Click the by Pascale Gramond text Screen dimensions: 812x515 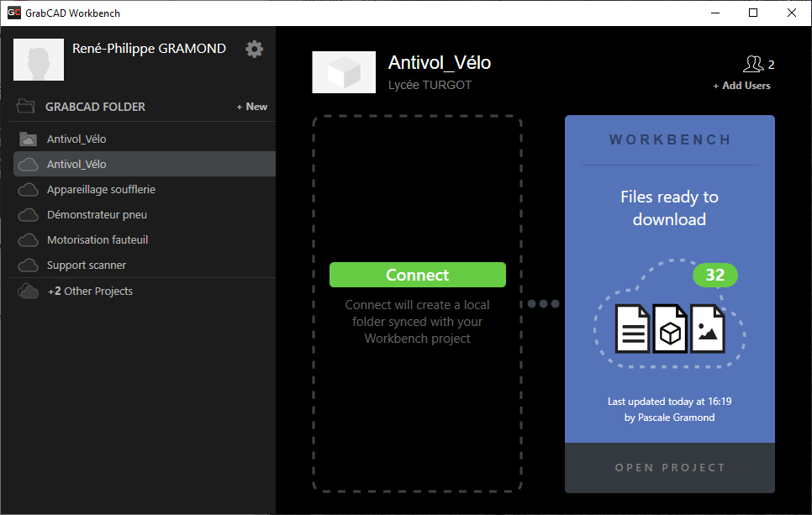(x=670, y=418)
